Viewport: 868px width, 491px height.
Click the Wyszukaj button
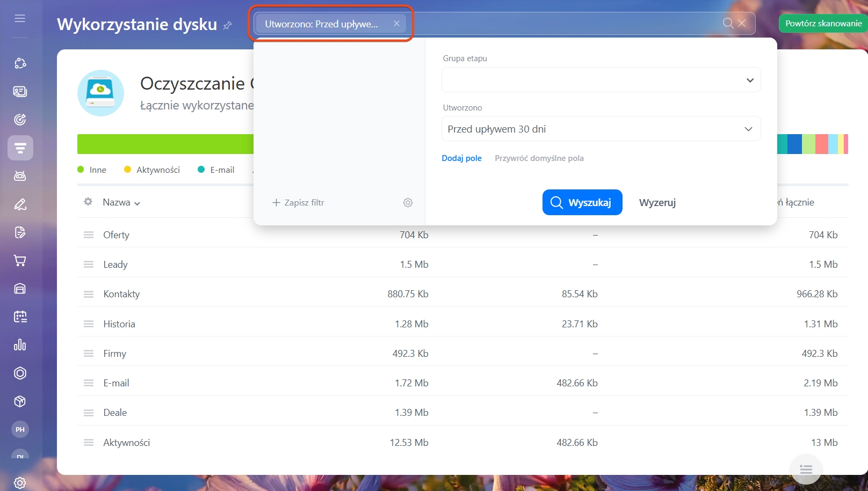[582, 202]
